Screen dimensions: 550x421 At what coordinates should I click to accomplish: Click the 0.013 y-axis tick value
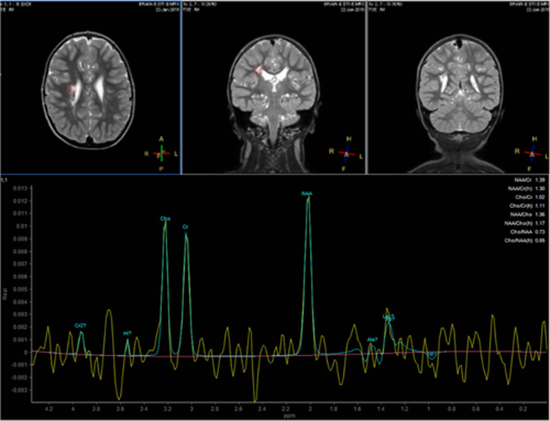pyautogui.click(x=19, y=188)
